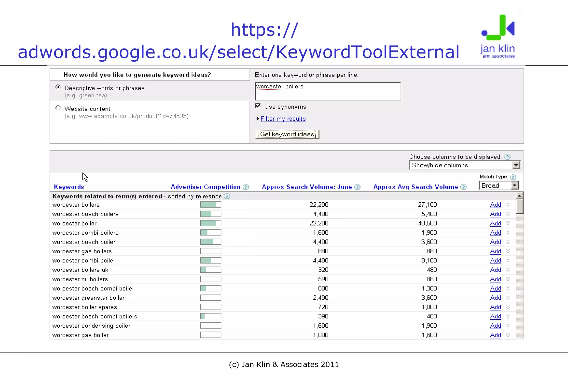This screenshot has height=392, width=568.
Task: Add the worcester boilers keyword
Action: 496,205
